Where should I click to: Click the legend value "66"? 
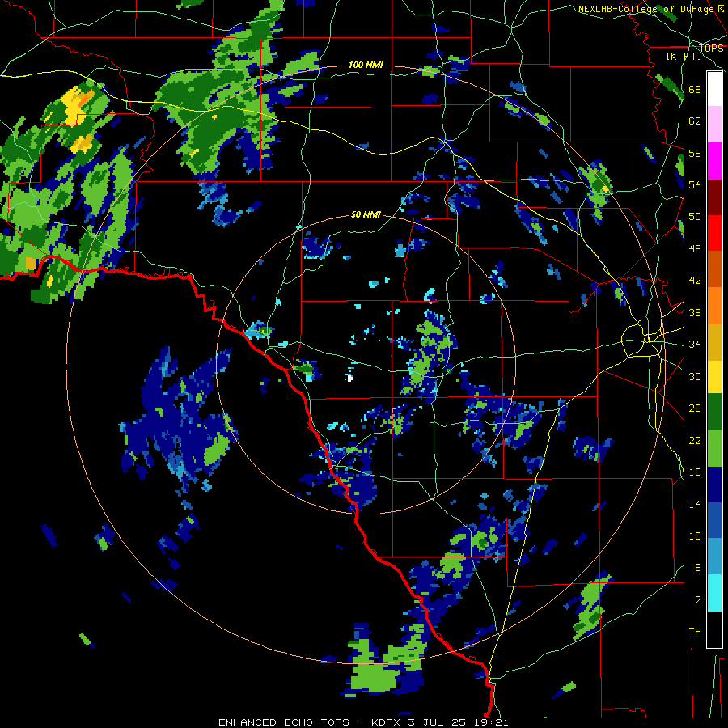pyautogui.click(x=695, y=89)
